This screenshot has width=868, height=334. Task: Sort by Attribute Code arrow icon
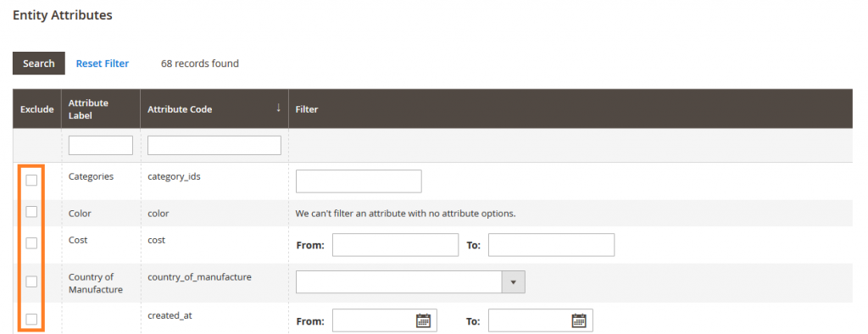[278, 108]
